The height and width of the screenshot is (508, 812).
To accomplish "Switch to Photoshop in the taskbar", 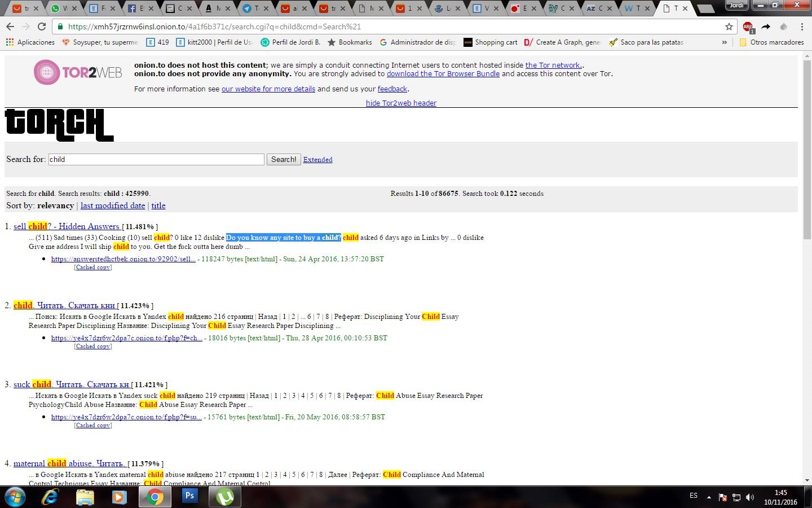I will click(x=190, y=497).
